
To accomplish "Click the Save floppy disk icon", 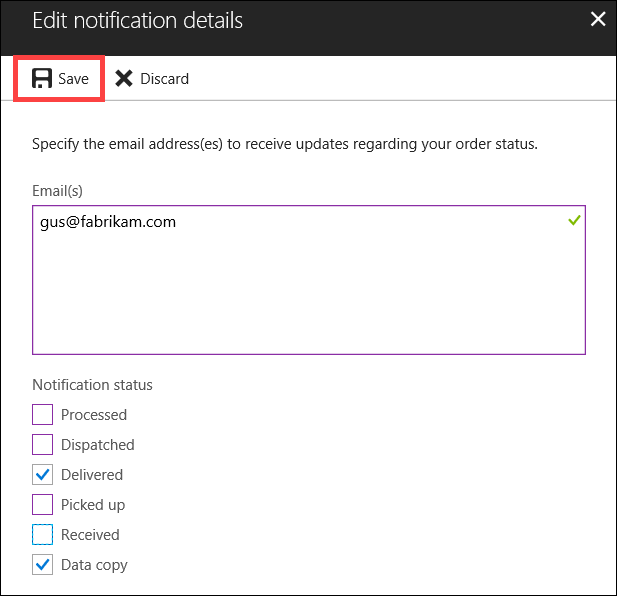I will click(x=42, y=79).
